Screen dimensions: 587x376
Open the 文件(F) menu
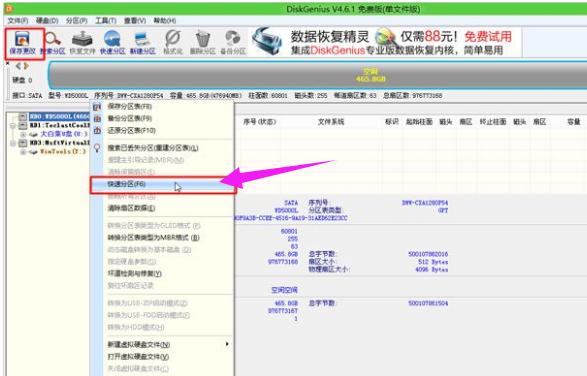[18, 20]
